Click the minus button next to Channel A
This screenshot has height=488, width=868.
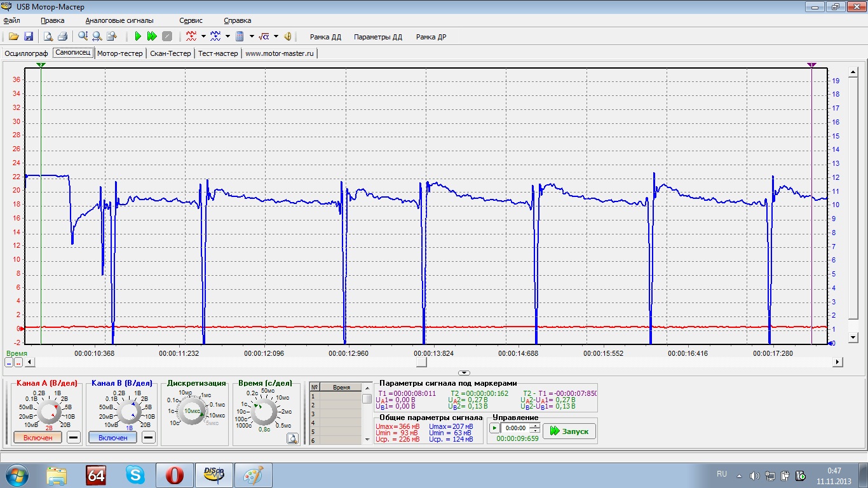click(x=73, y=438)
